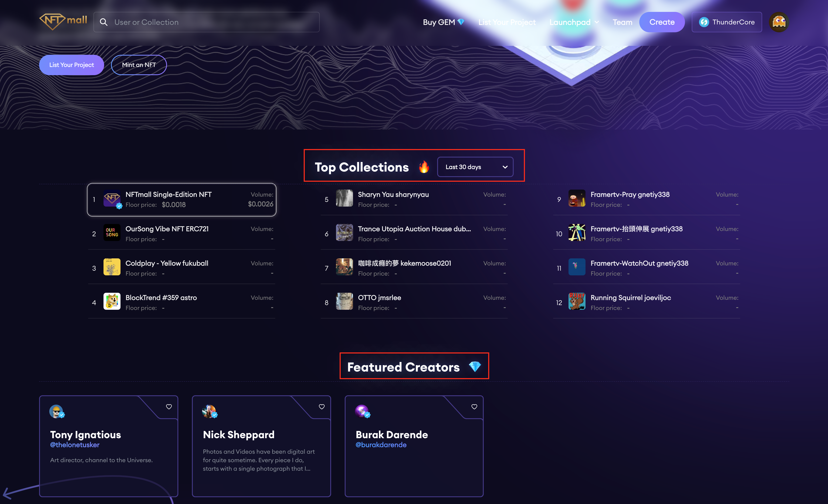This screenshot has height=504, width=828.
Task: Click Tony Ignatious creator avatar
Action: (56, 411)
